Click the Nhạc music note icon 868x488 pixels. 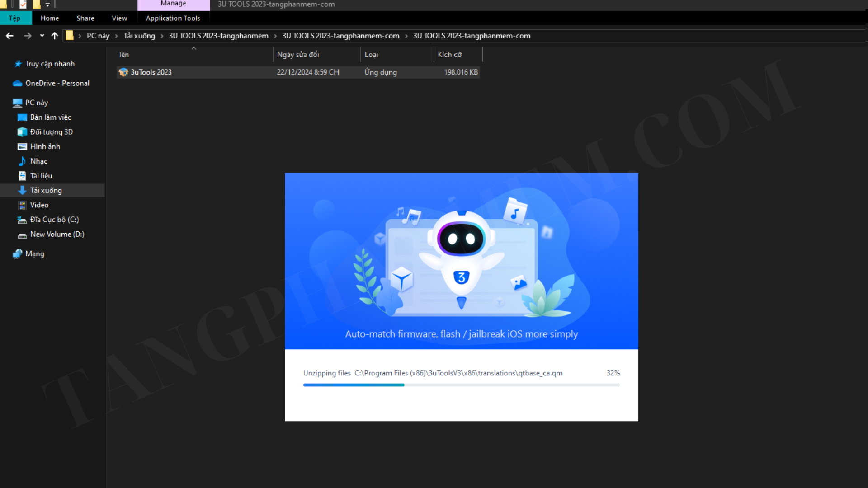tap(22, 161)
